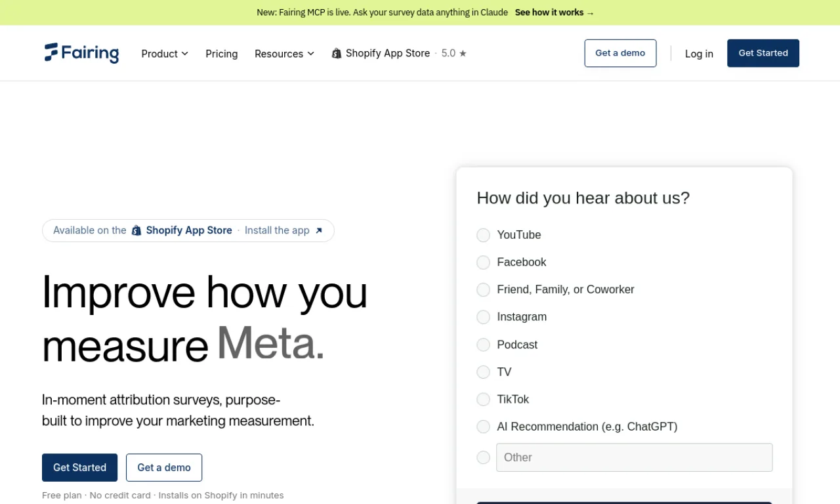This screenshot has height=504, width=840.
Task: Select the Podcast radio option
Action: pyautogui.click(x=483, y=345)
